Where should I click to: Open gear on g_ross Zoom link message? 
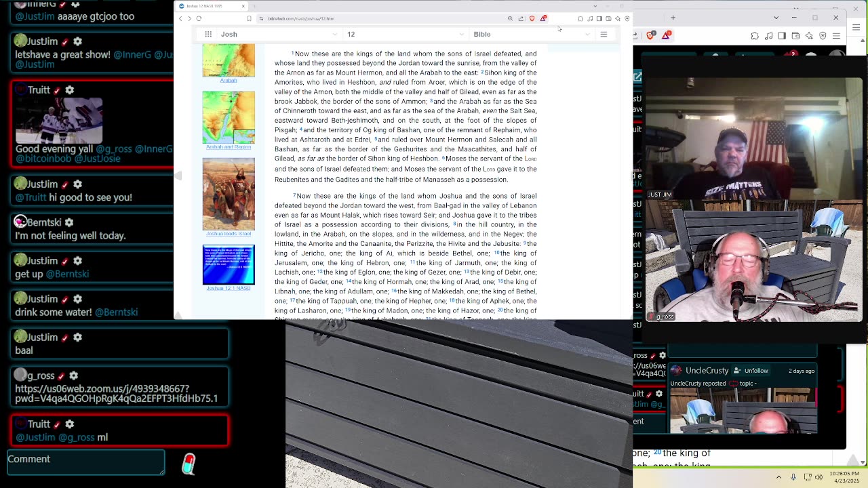[x=74, y=375]
